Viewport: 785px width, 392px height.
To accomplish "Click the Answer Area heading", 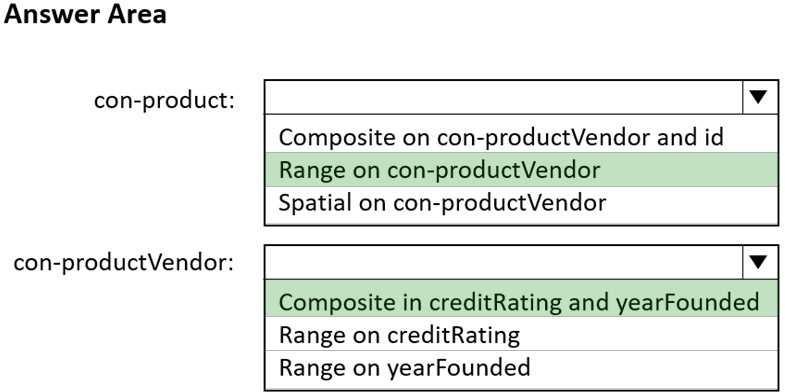I will (x=85, y=15).
